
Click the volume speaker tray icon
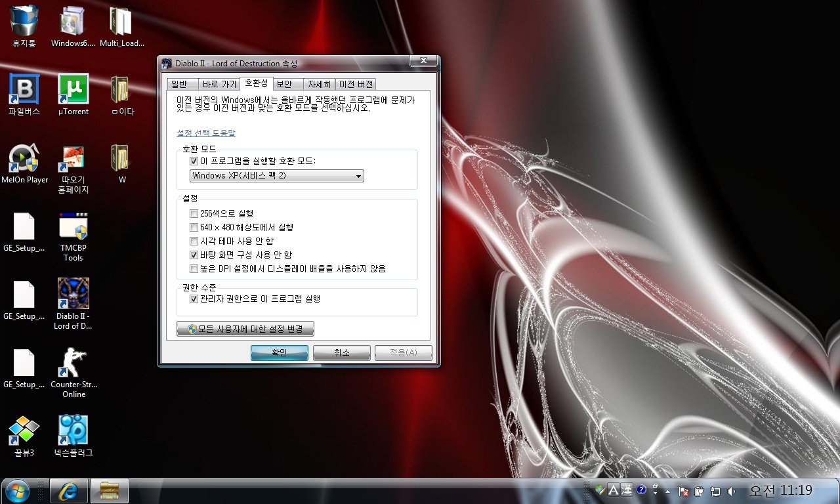tap(731, 491)
